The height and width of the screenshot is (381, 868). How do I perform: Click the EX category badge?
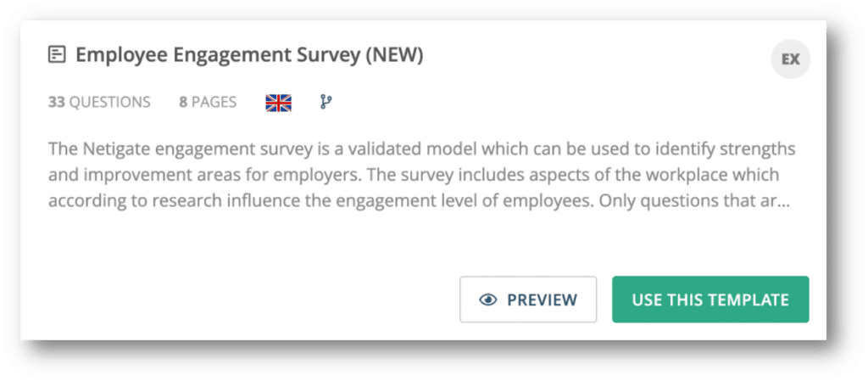(791, 59)
